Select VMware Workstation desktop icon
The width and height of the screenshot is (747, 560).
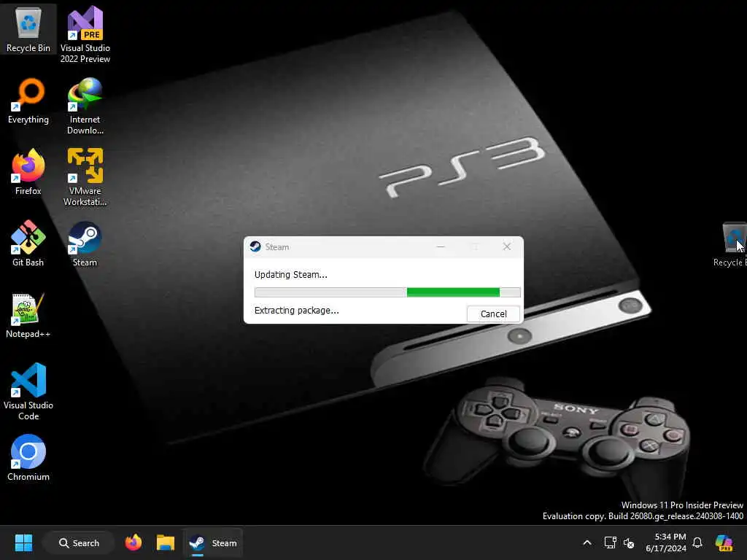pyautogui.click(x=85, y=177)
